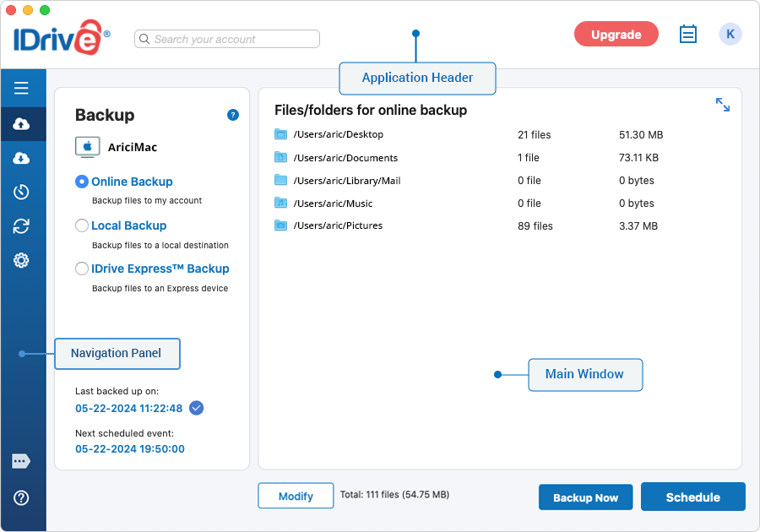Click the 3.37 MB size value
760x532 pixels.
[x=638, y=225]
